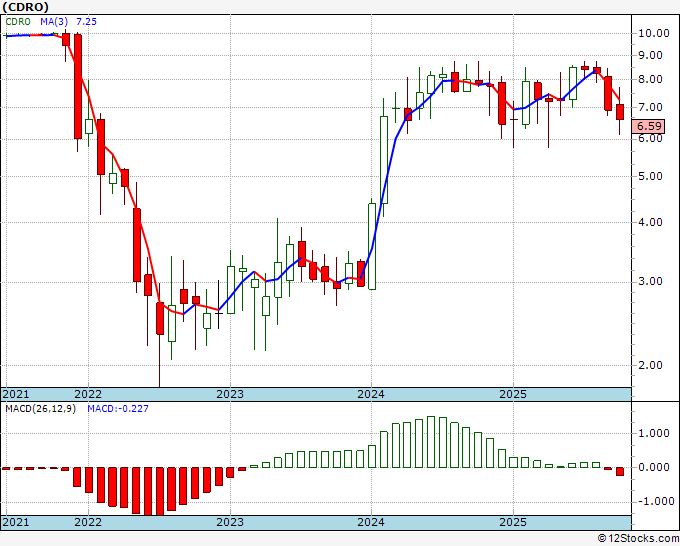The height and width of the screenshot is (546, 680).
Task: Click the CDRO legend label
Action: pos(18,21)
